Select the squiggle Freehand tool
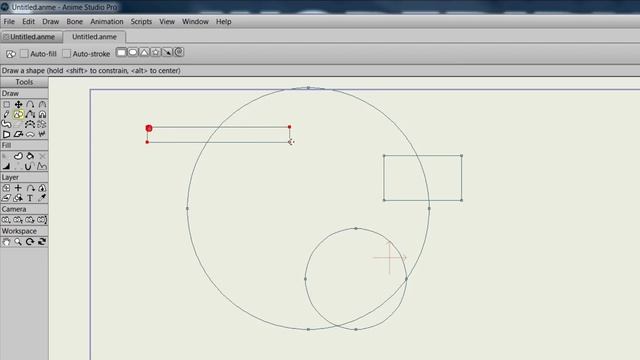Viewport: 640px width, 360px height. coord(7,124)
